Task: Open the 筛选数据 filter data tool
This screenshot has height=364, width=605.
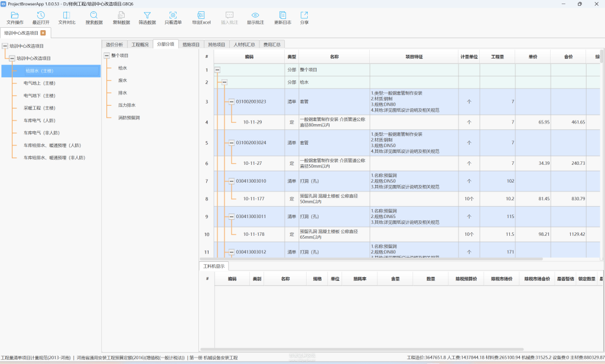Action: pos(147,18)
